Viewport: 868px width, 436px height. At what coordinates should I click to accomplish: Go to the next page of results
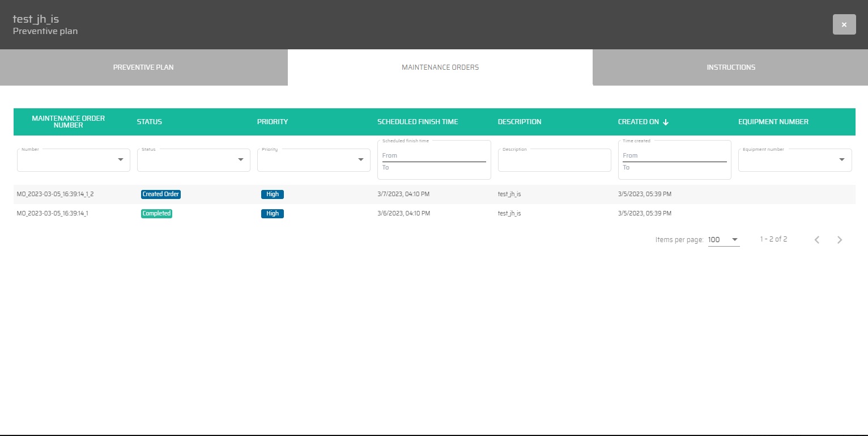pyautogui.click(x=840, y=240)
